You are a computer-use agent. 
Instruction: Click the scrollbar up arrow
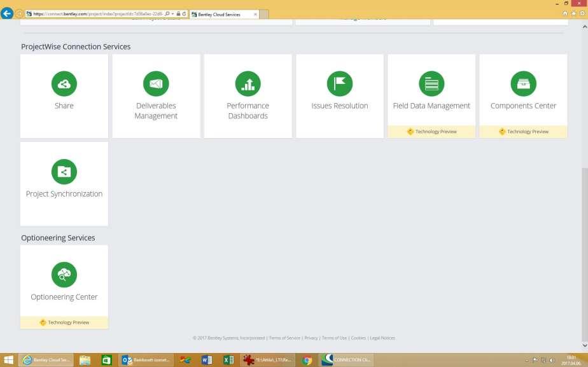(585, 27)
